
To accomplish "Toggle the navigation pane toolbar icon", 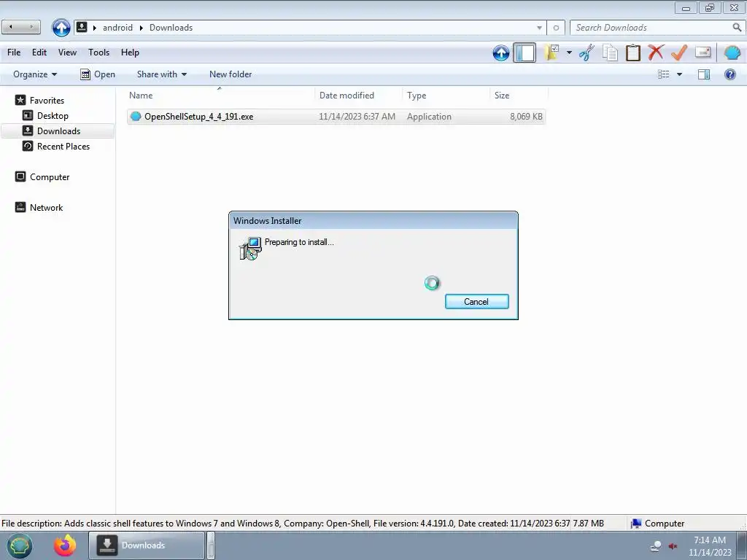I will [525, 52].
